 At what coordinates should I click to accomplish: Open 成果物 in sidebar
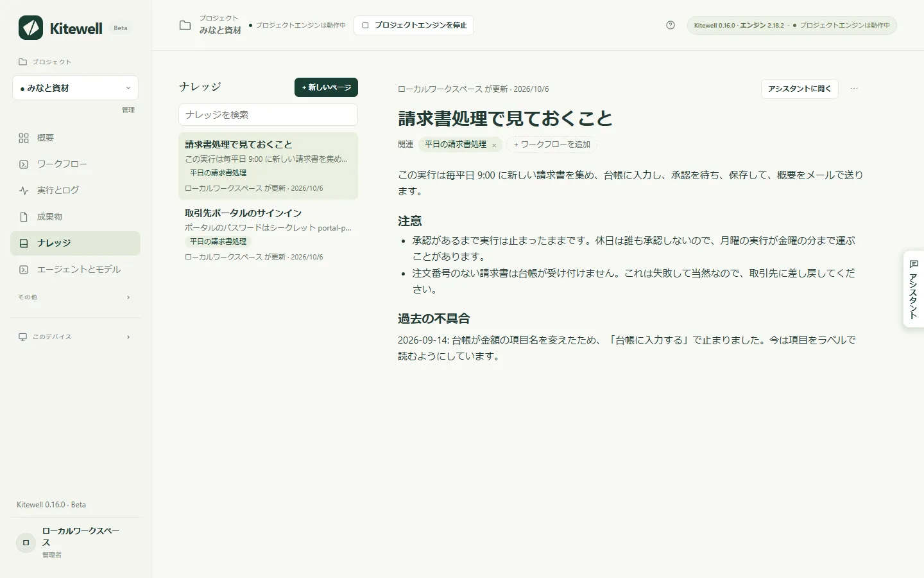[x=75, y=217]
